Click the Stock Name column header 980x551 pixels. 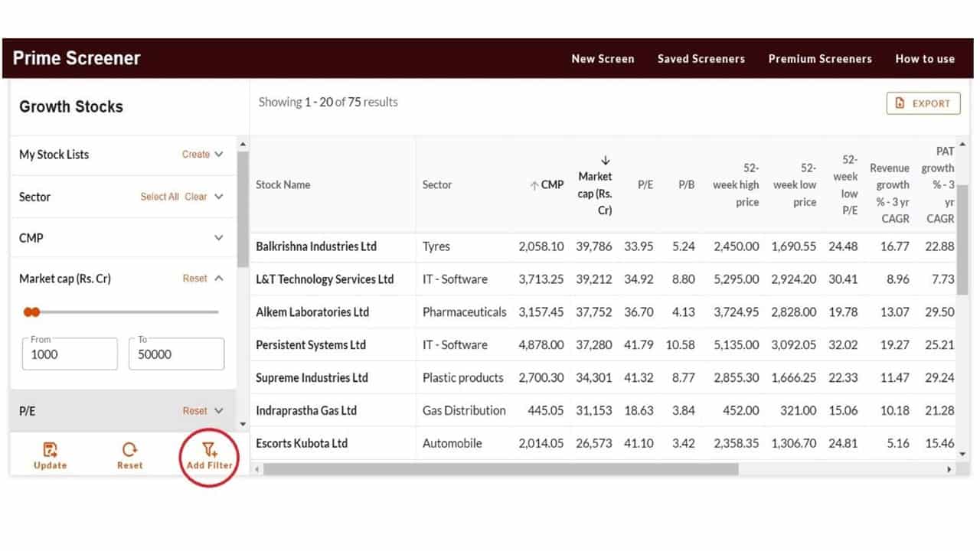click(283, 185)
